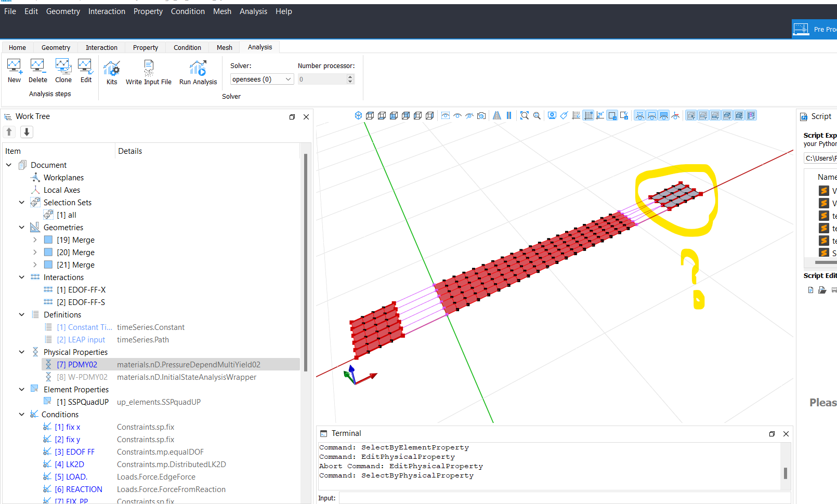Image resolution: width=837 pixels, height=504 pixels.
Task: Collapse the Geometries node
Action: [22, 227]
